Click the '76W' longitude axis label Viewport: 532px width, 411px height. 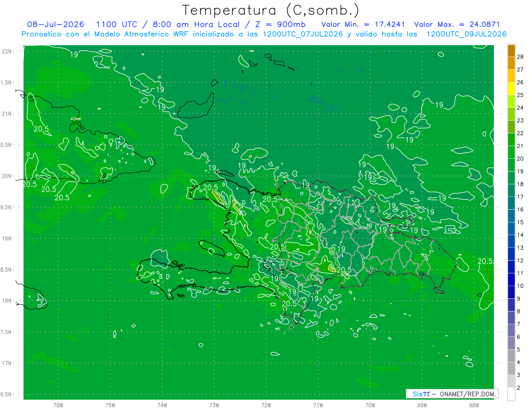pyautogui.click(x=58, y=405)
